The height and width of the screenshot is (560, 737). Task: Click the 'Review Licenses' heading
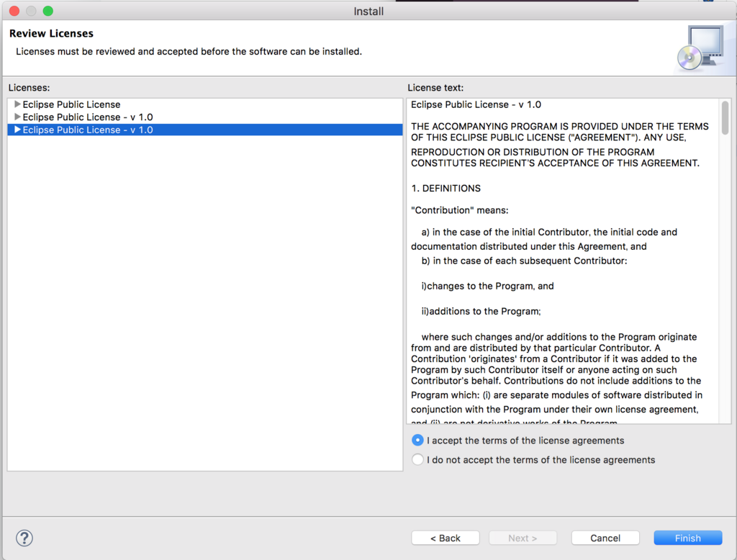[x=51, y=33]
